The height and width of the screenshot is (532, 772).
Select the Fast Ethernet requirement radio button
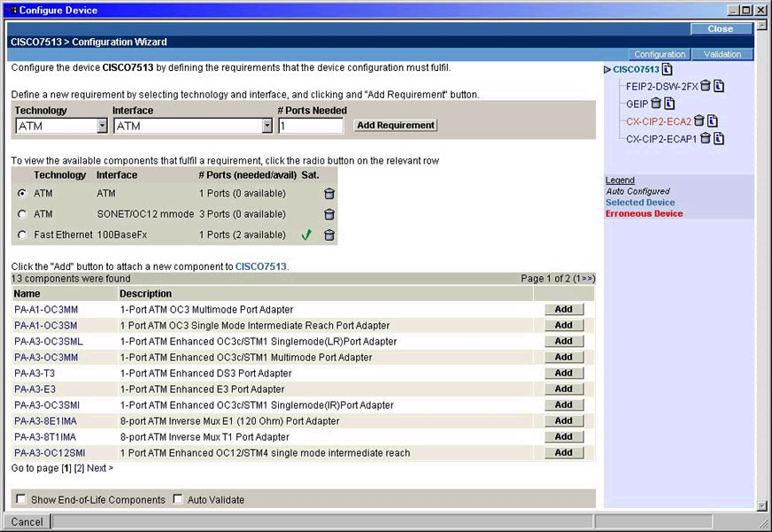22,235
